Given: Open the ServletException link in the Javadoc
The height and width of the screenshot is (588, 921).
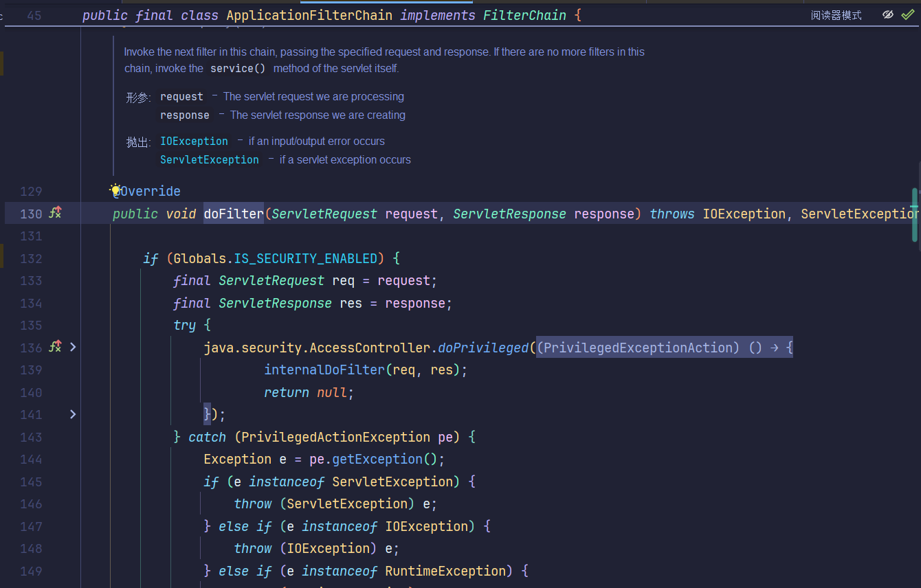Looking at the screenshot, I should [210, 159].
